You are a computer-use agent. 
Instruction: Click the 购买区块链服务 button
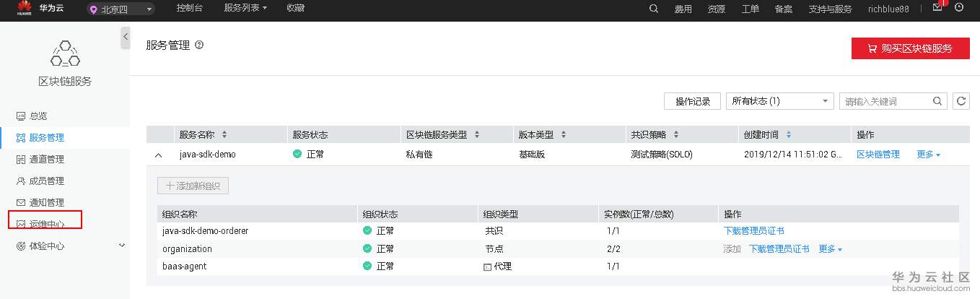910,48
